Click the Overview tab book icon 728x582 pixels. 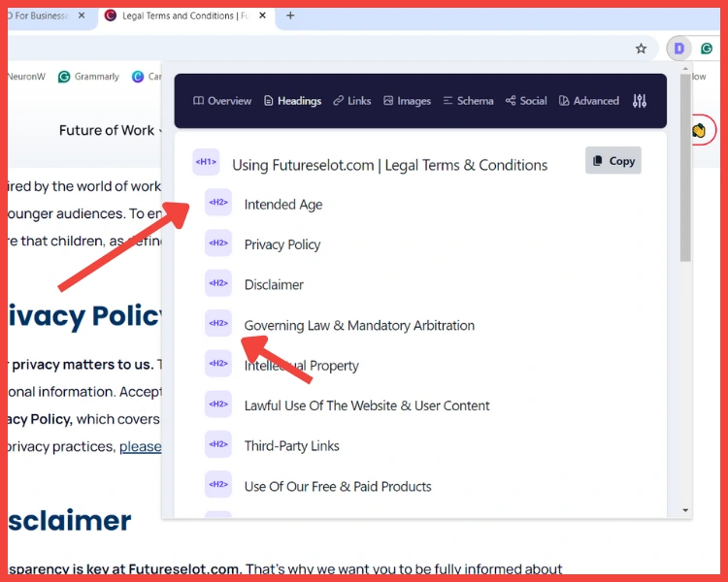click(198, 101)
